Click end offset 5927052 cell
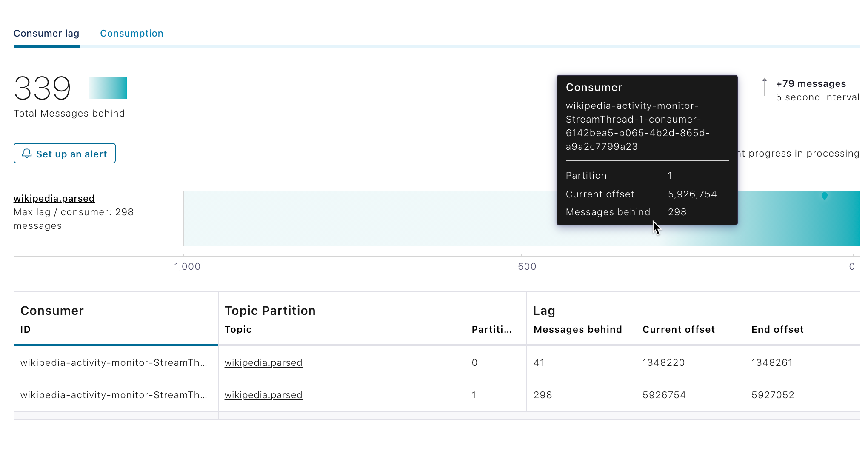 point(773,395)
